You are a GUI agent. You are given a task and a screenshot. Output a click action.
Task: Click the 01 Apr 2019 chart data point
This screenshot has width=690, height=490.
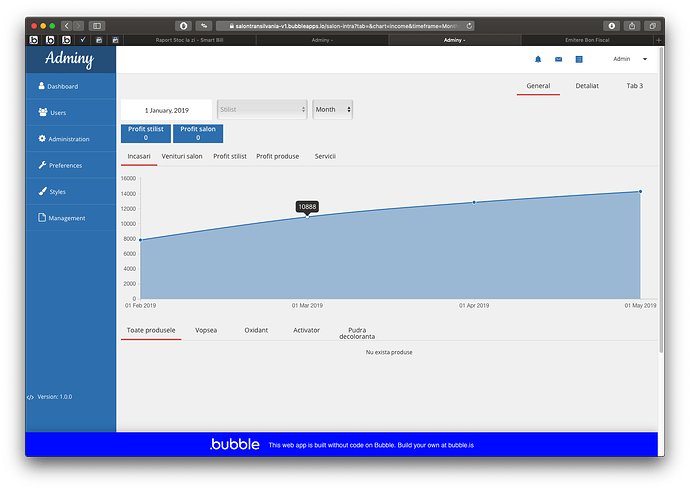474,202
